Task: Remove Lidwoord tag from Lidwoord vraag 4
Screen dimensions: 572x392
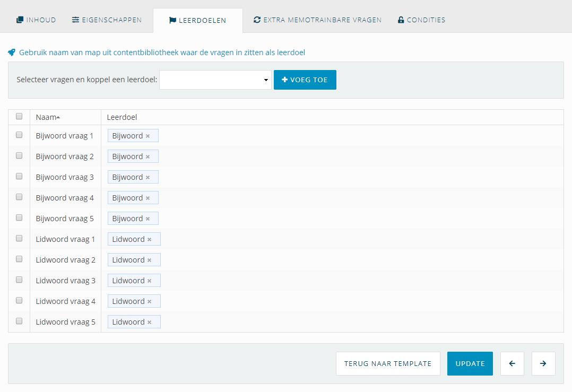Action: coord(149,302)
